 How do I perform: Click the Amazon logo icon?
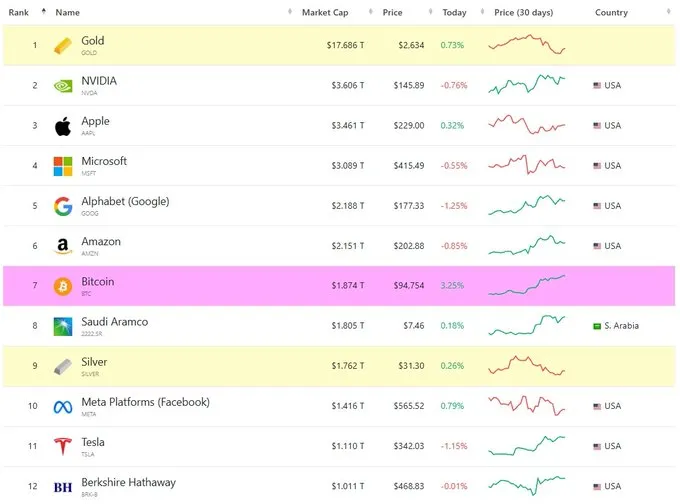click(x=63, y=246)
